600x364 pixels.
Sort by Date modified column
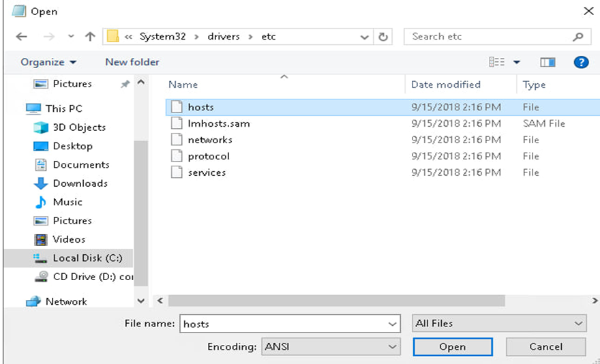click(446, 85)
